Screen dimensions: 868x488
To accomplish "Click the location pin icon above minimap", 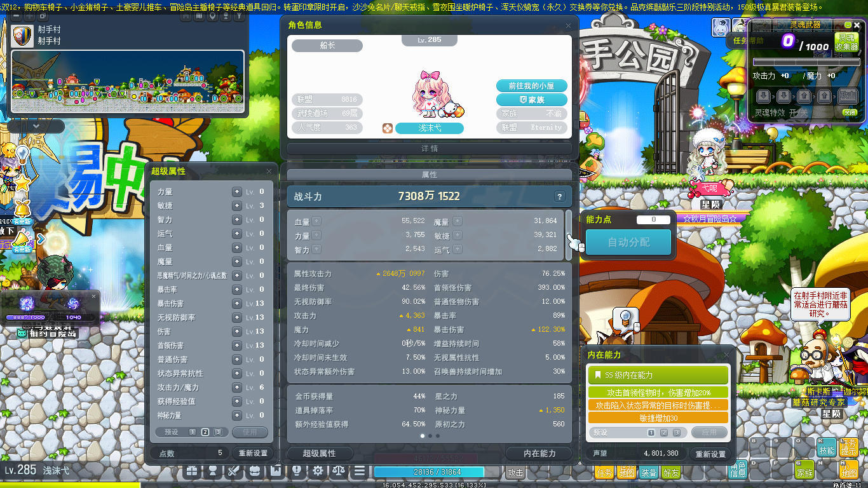I will click(214, 16).
